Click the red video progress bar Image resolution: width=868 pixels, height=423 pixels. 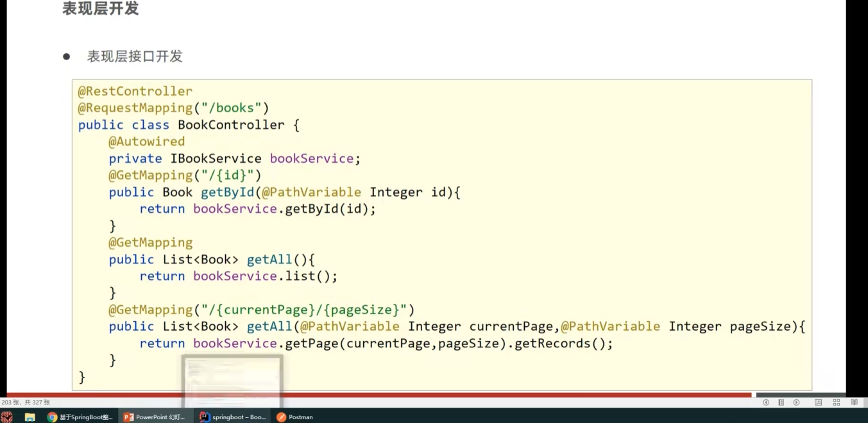click(379, 395)
